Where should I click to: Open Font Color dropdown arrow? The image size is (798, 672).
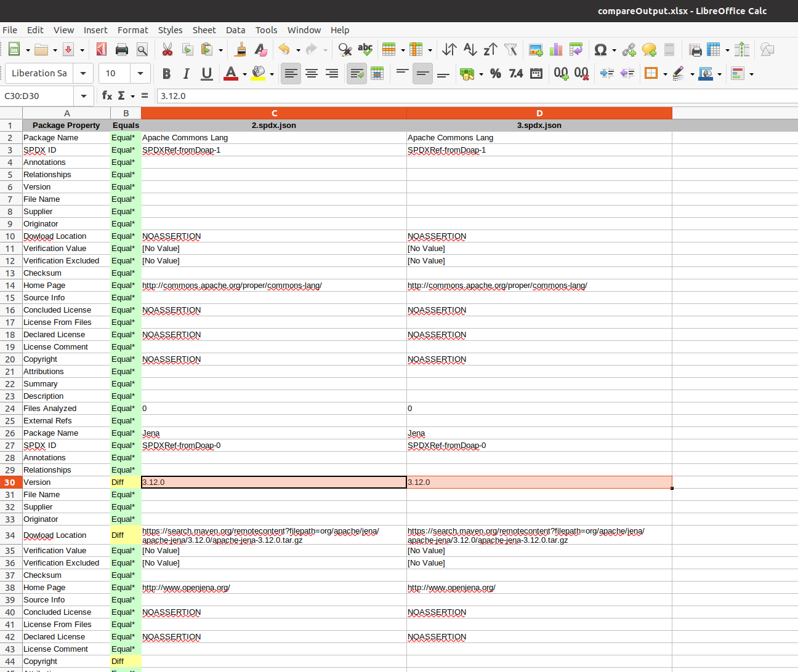click(244, 74)
